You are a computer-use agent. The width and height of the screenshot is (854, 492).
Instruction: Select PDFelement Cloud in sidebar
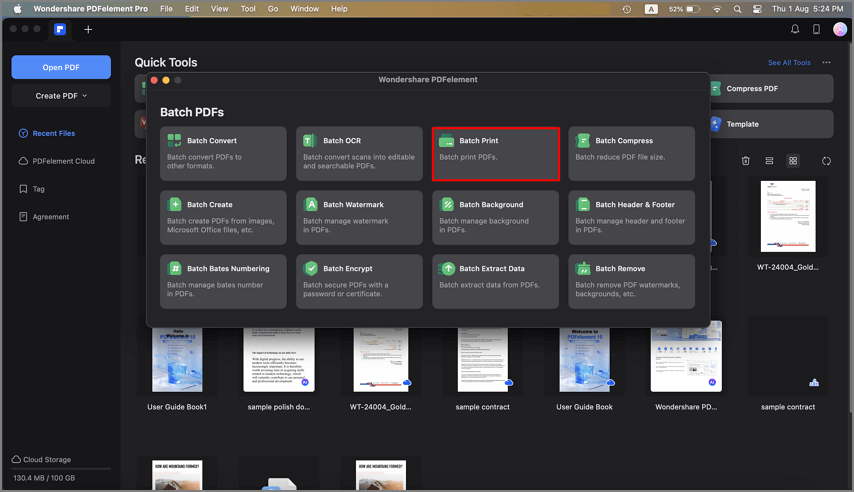point(57,161)
